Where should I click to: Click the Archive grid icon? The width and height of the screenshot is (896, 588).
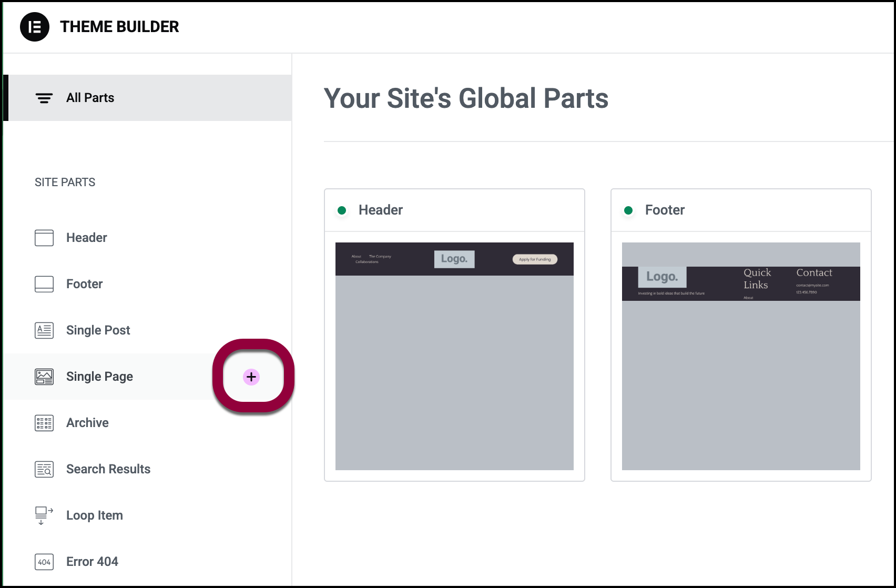click(x=44, y=423)
